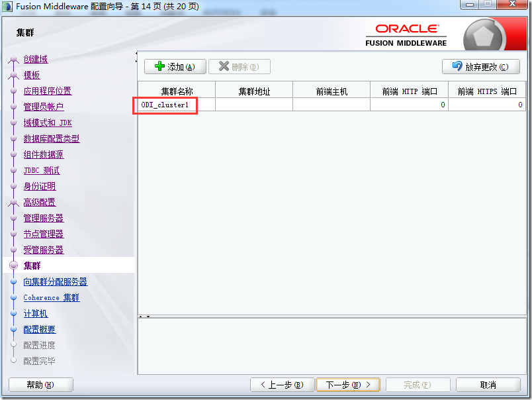Open the 身份证明 step

[39, 186]
